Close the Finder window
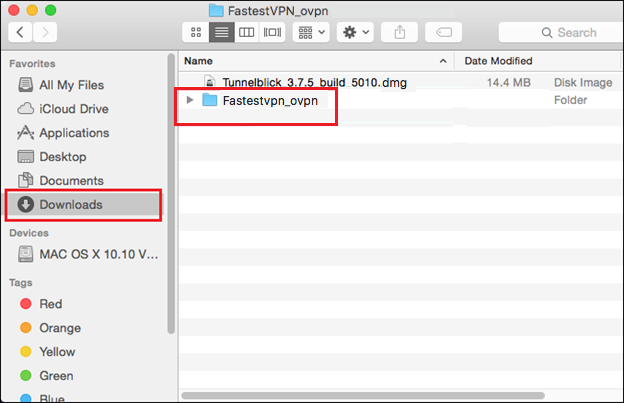The height and width of the screenshot is (403, 624). [14, 10]
